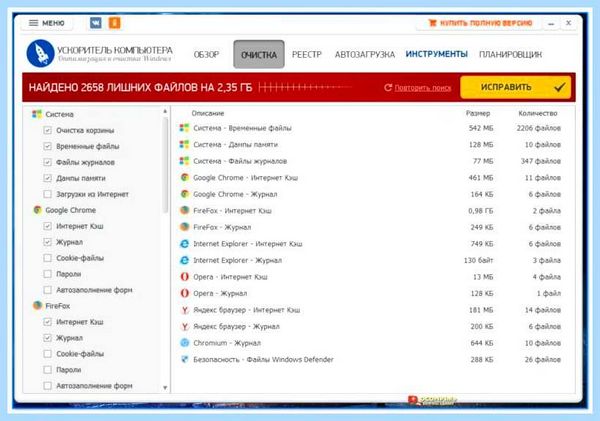The height and width of the screenshot is (421, 600).
Task: Click КУПИТЬ ПОЛНУЮ ВЕРСИЮ button
Action: pos(479,23)
